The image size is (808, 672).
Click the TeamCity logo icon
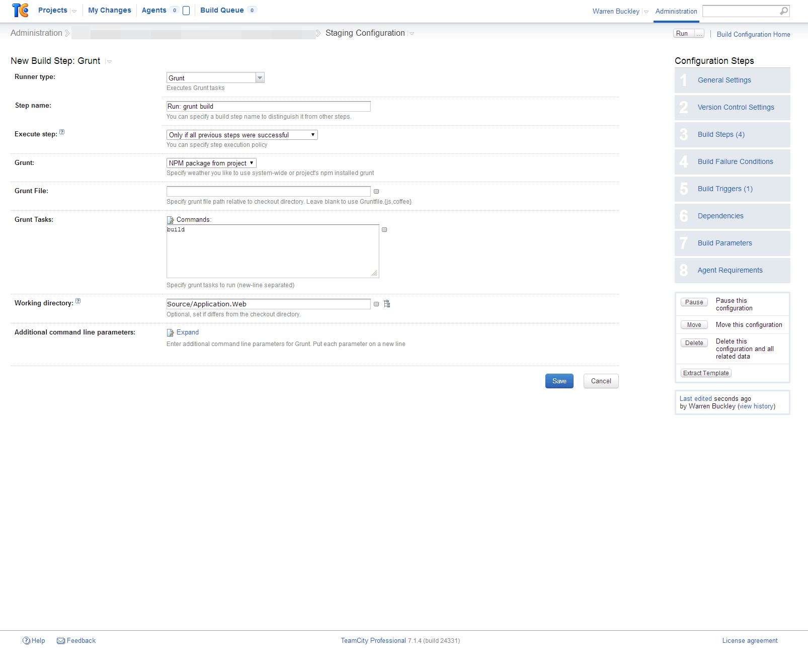click(20, 10)
